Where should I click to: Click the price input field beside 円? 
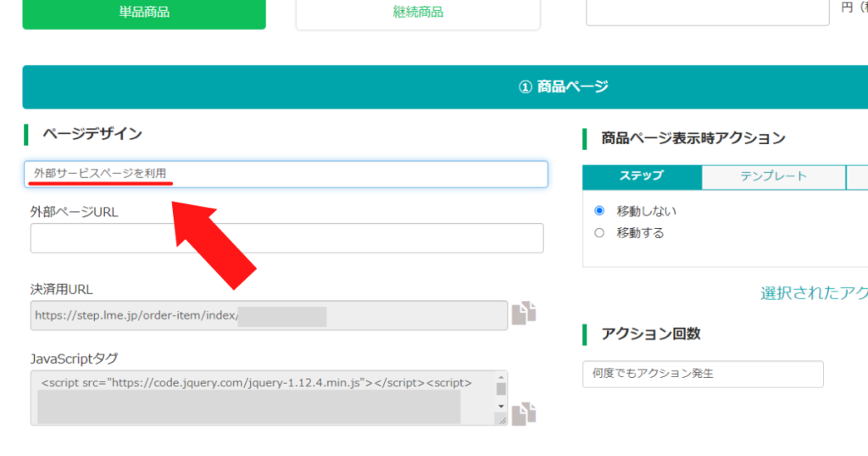[708, 11]
